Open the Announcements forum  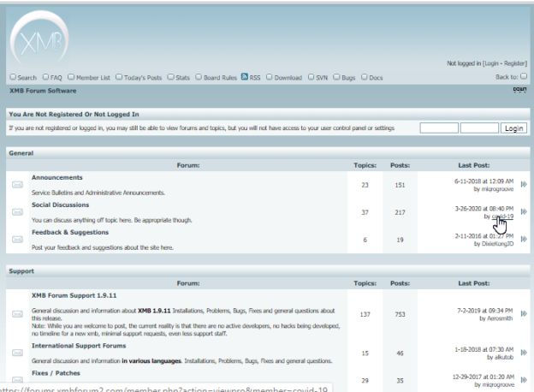point(56,177)
